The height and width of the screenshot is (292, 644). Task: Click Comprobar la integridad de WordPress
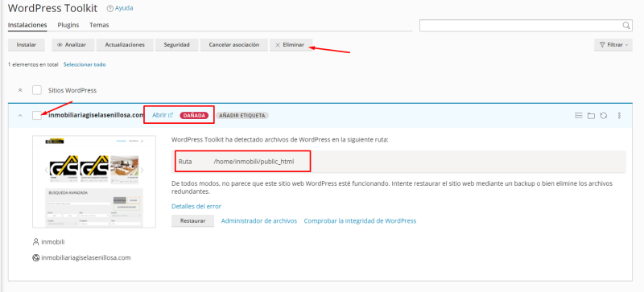coord(360,220)
